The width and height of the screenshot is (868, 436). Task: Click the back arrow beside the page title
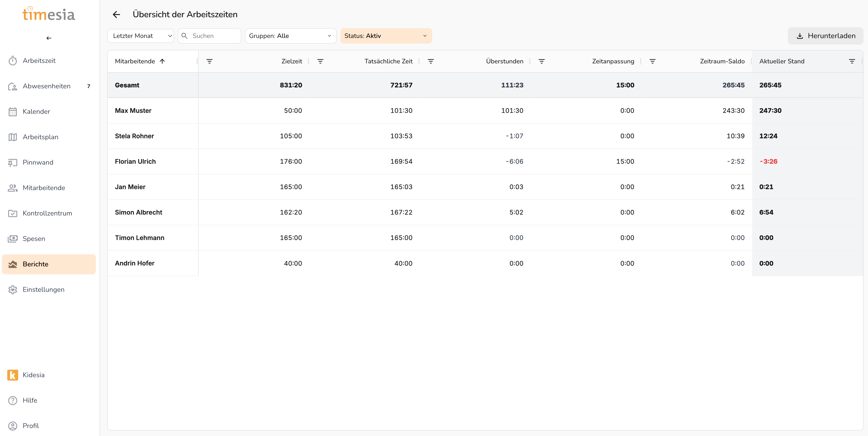[x=116, y=15]
